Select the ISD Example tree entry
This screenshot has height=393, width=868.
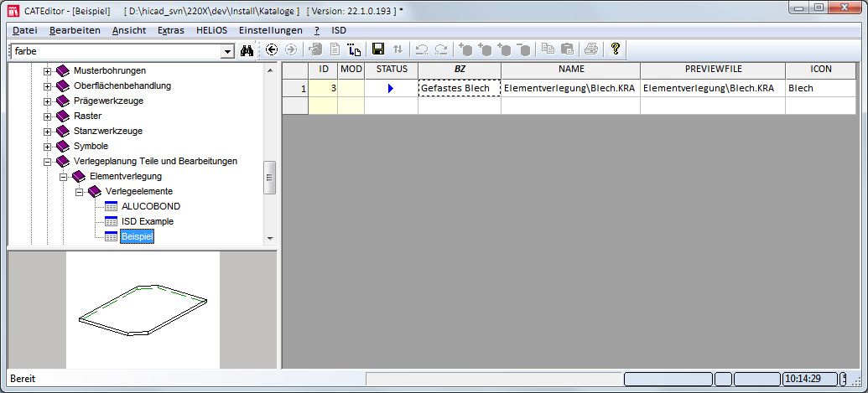pos(148,221)
